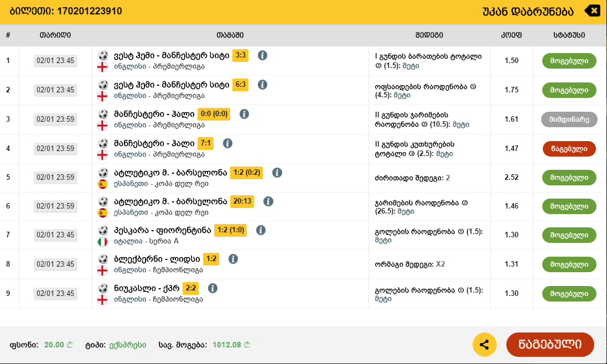607x364 pixels.
Task: Click მოგებული status in row 8
Action: point(569,264)
